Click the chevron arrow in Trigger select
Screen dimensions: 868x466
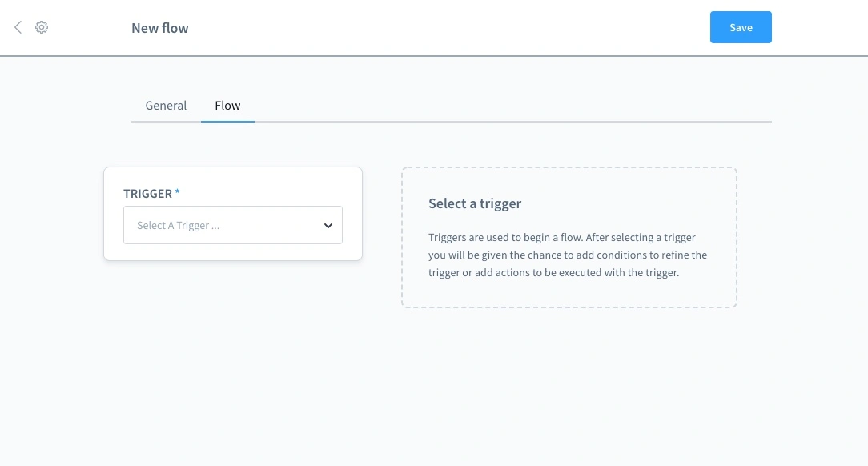click(x=328, y=226)
